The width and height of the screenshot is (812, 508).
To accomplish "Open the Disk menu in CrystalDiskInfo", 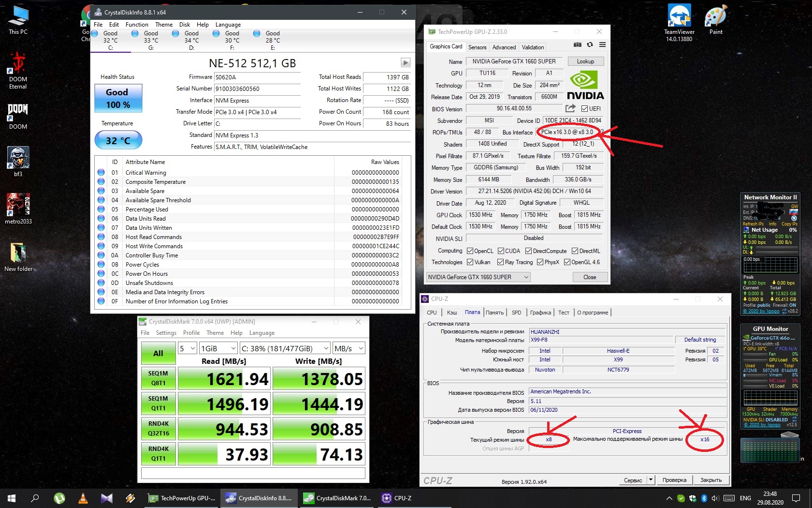I will click(185, 25).
